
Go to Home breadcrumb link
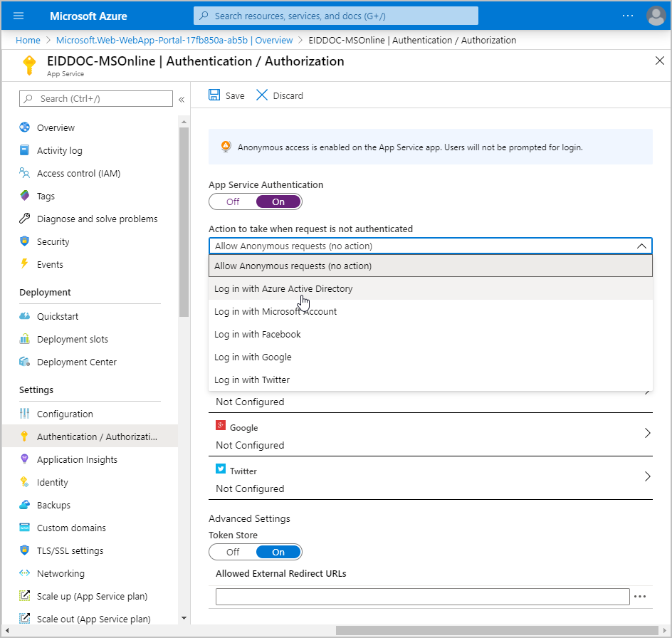point(28,40)
